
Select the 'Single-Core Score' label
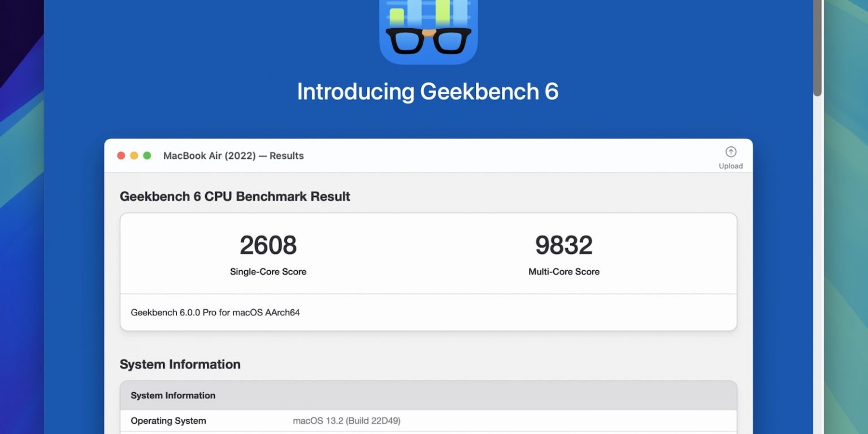[268, 272]
